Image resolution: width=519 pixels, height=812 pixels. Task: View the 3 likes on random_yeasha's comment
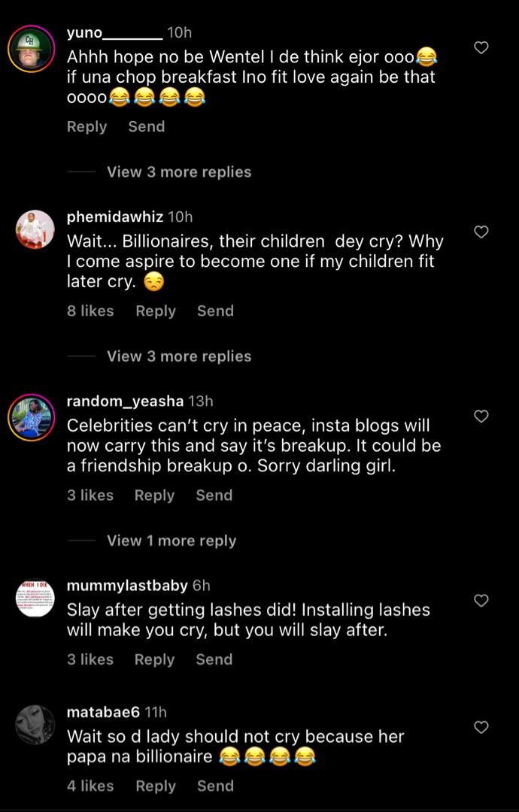(x=90, y=495)
